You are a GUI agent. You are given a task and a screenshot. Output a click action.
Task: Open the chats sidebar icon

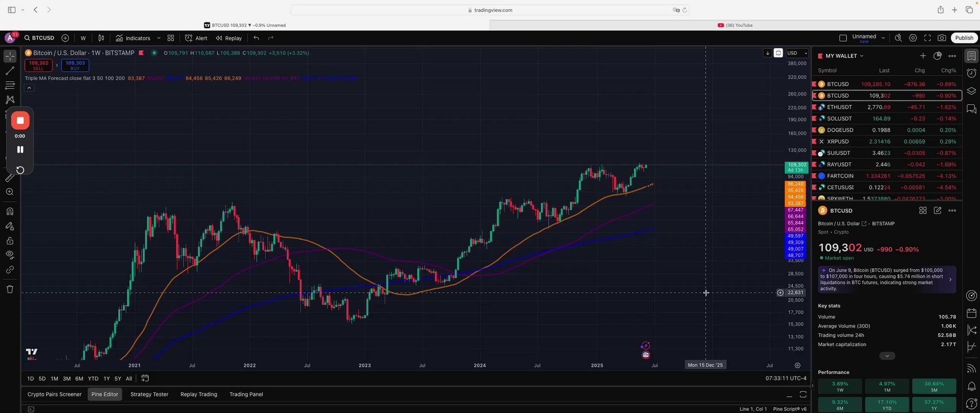(971, 108)
